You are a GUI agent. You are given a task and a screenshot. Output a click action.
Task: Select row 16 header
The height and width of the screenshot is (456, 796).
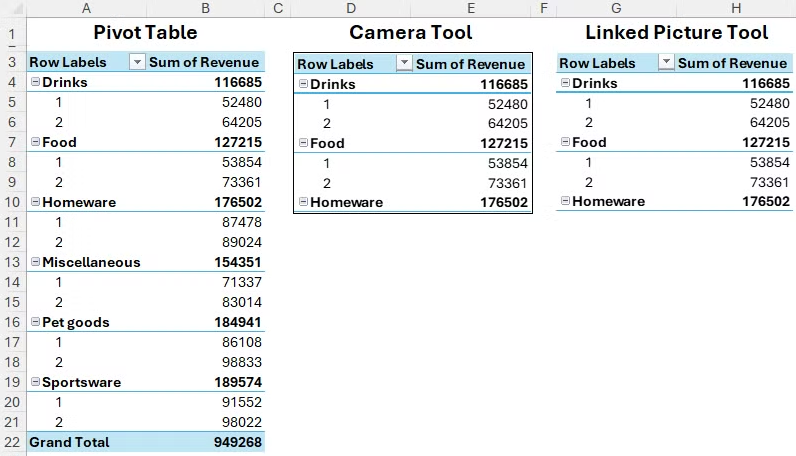(x=13, y=322)
